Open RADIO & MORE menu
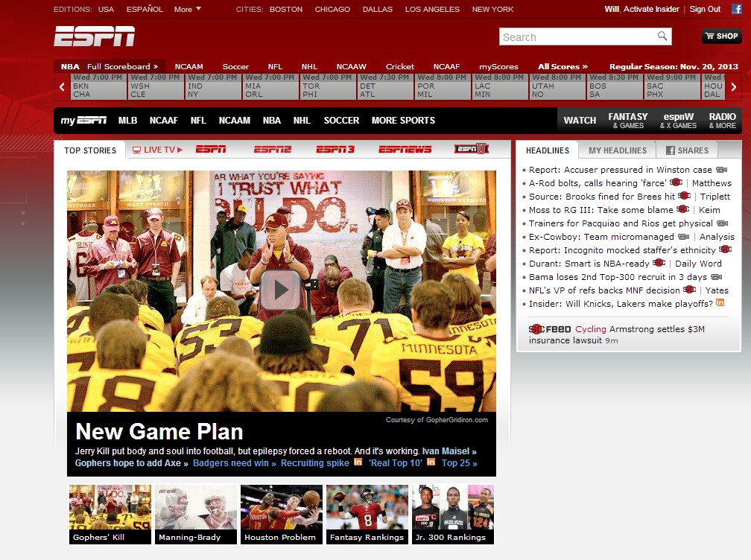751x560 pixels. (722, 120)
